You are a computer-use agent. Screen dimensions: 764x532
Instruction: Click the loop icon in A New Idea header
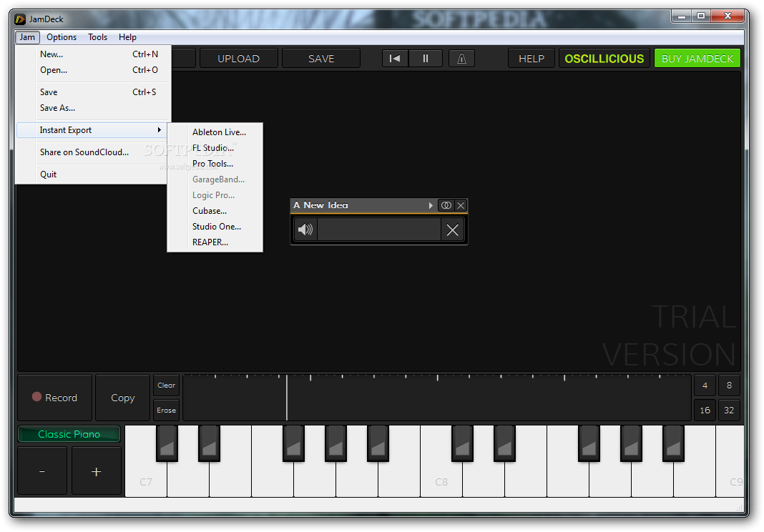click(x=446, y=205)
